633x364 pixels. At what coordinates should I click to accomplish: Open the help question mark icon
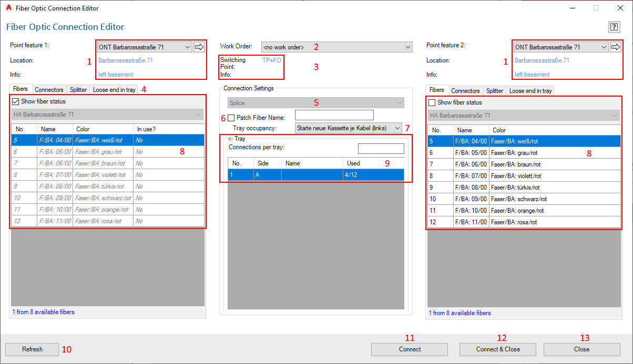point(614,27)
